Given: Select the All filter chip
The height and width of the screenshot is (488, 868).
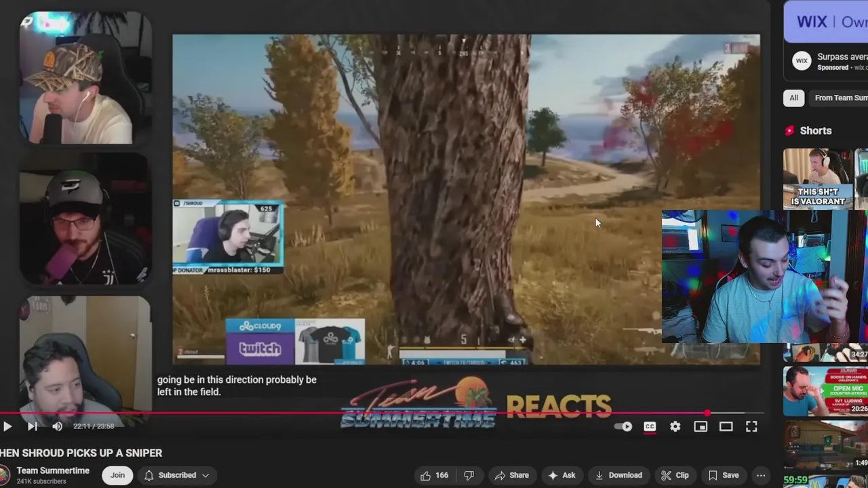Looking at the screenshot, I should tap(793, 98).
